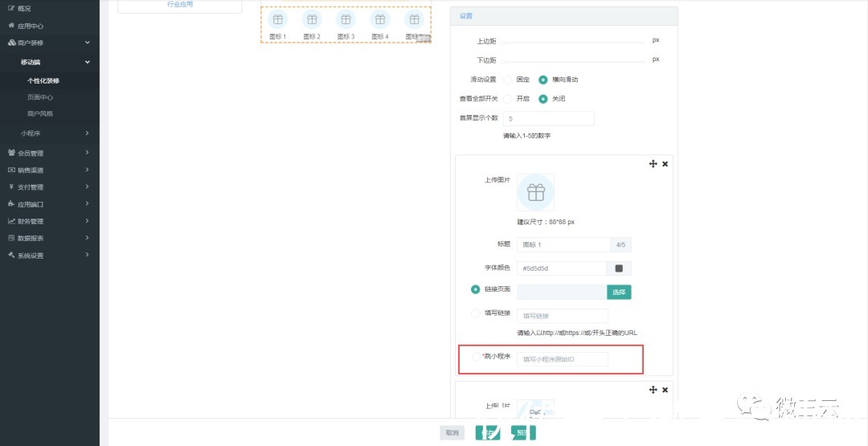Click the 销售渠道 money icon
868x446 pixels.
point(11,170)
